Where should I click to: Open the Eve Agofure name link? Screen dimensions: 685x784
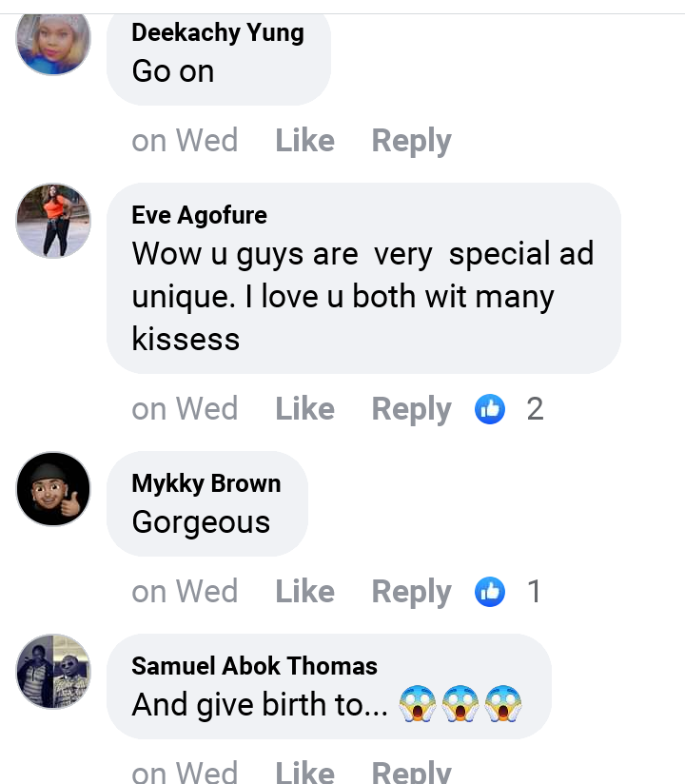tap(199, 215)
